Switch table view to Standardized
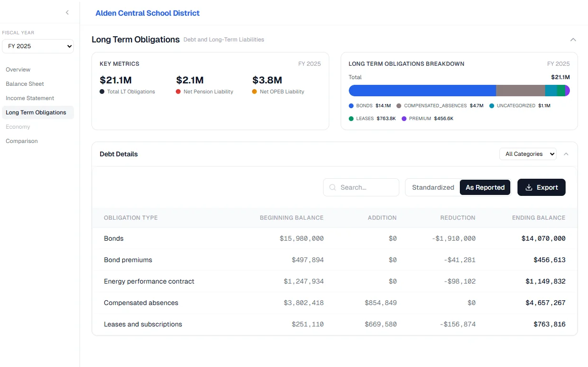This screenshot has width=588, height=367. tap(433, 187)
